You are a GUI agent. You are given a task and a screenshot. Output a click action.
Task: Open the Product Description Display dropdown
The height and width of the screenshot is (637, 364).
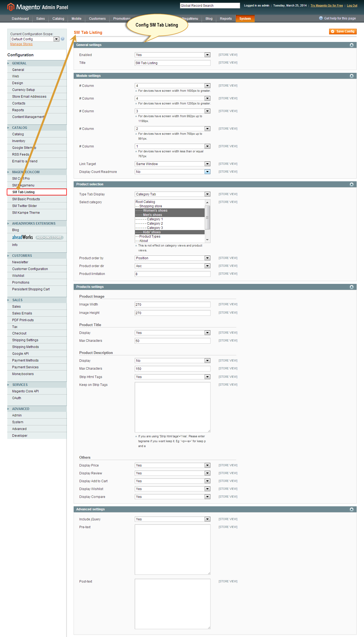coord(172,361)
